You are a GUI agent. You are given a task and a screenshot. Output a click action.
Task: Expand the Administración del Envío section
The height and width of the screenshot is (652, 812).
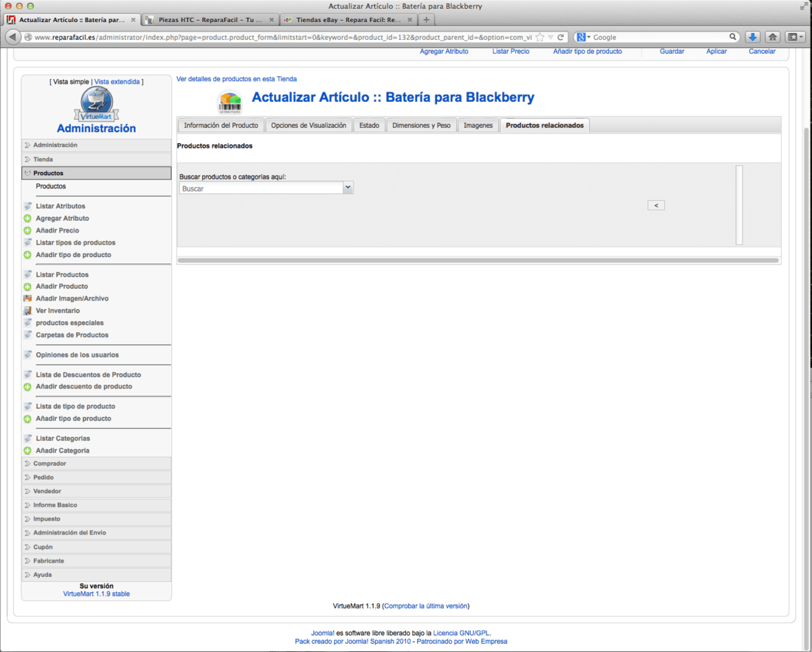coord(96,533)
